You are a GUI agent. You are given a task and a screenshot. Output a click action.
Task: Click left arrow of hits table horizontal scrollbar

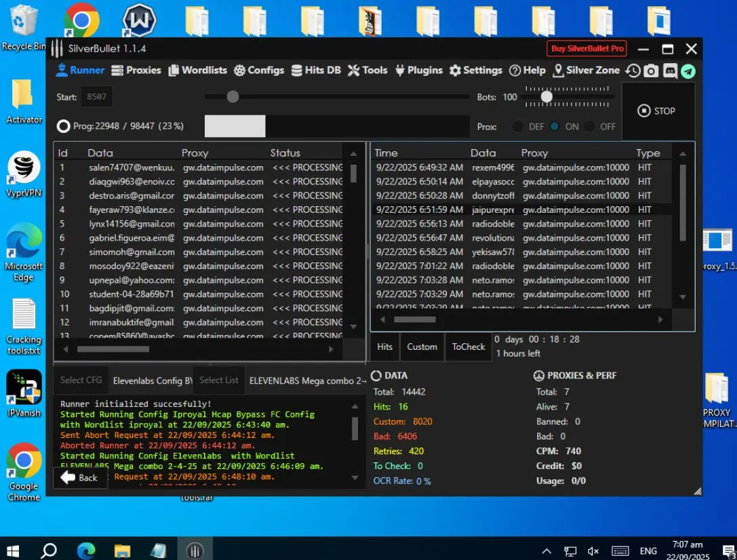coord(382,319)
